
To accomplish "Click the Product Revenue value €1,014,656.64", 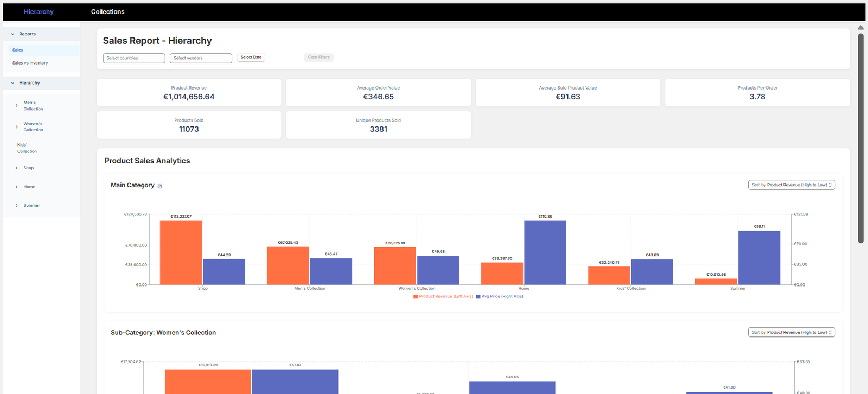I will pyautogui.click(x=189, y=97).
